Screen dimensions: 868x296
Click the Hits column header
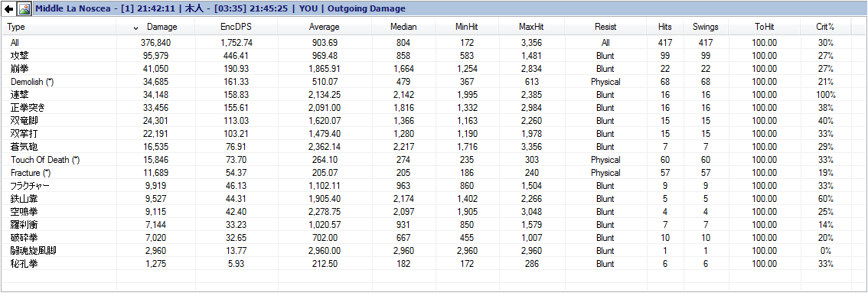(x=665, y=27)
